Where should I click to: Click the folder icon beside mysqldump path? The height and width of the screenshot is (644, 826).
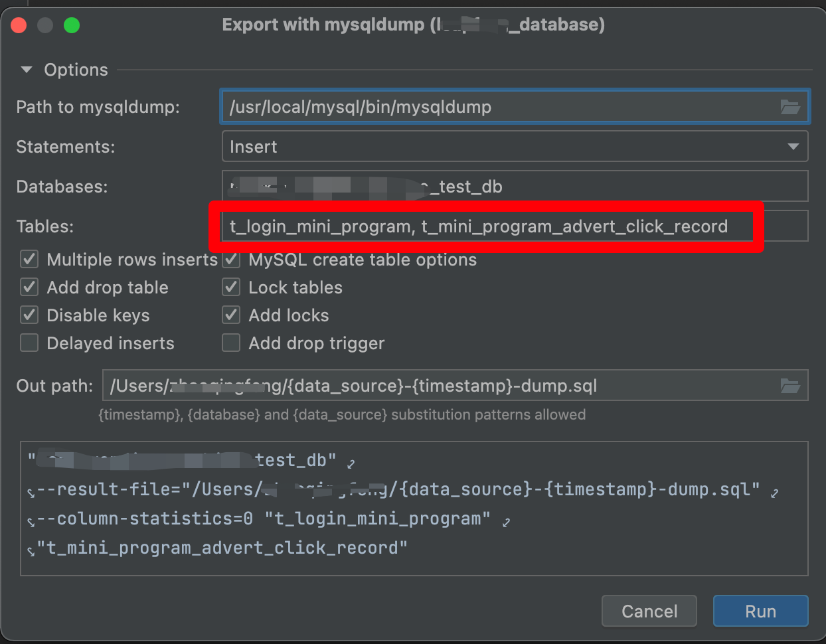[x=791, y=106]
